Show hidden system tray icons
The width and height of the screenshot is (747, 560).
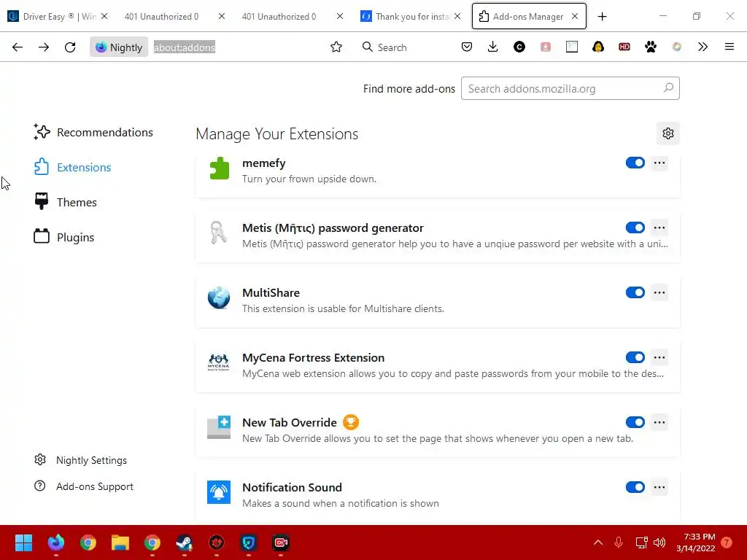(598, 542)
